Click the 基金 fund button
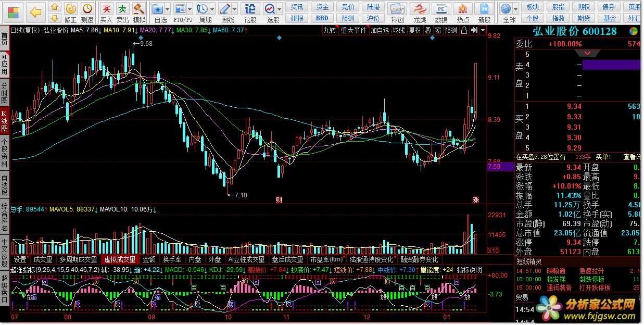The image size is (644, 325). [x=609, y=18]
